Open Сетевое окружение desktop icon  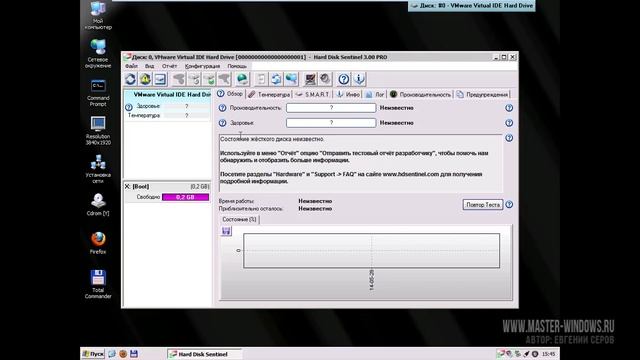pos(98,54)
